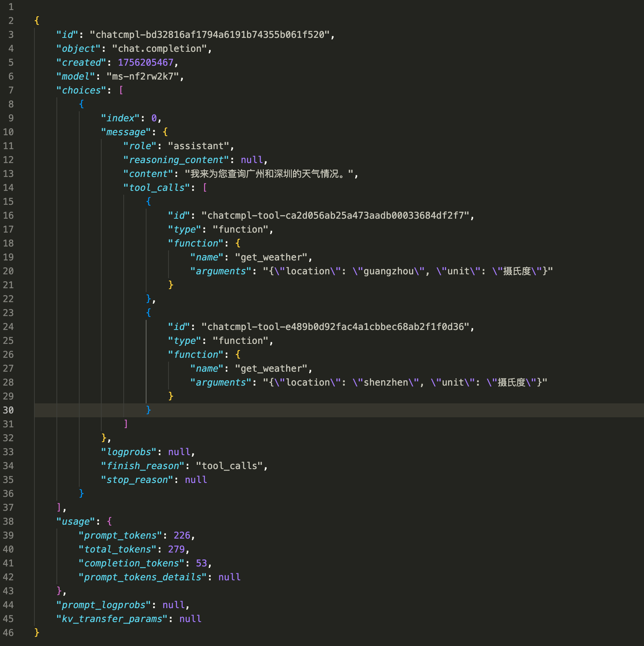The width and height of the screenshot is (644, 646).
Task: Click the "content" key on line 13
Action: click(x=148, y=174)
